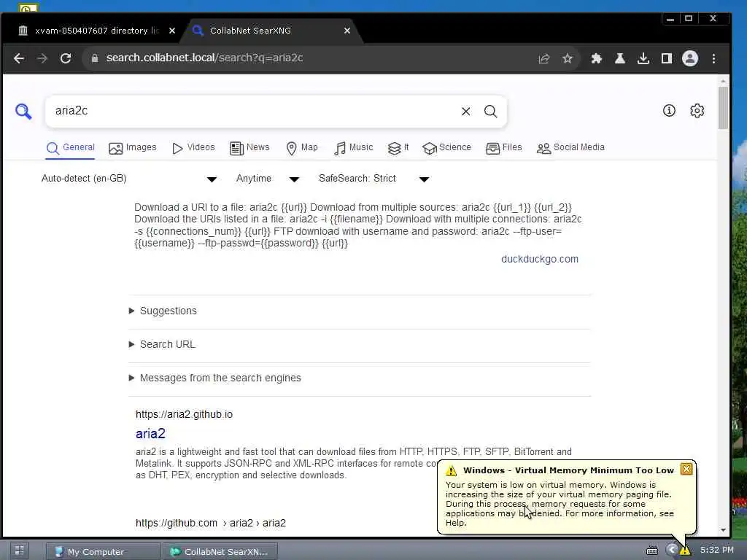Open the SafeSearch: Strict dropdown
Image resolution: width=747 pixels, height=560 pixels.
coord(374,179)
